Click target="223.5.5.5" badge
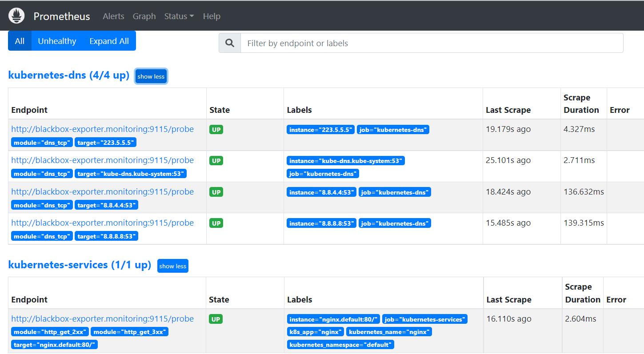This screenshot has width=644, height=354. [x=106, y=143]
